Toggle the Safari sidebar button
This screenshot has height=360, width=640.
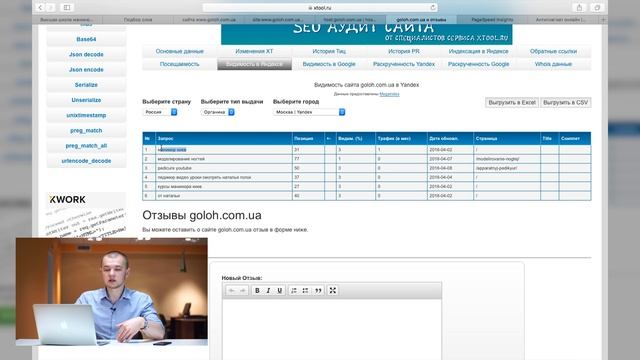(x=67, y=7)
